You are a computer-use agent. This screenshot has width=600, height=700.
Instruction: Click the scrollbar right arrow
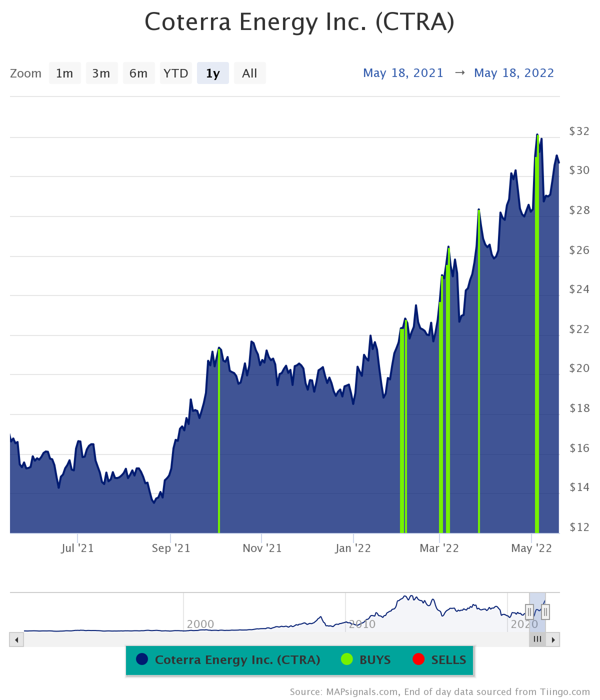(553, 639)
